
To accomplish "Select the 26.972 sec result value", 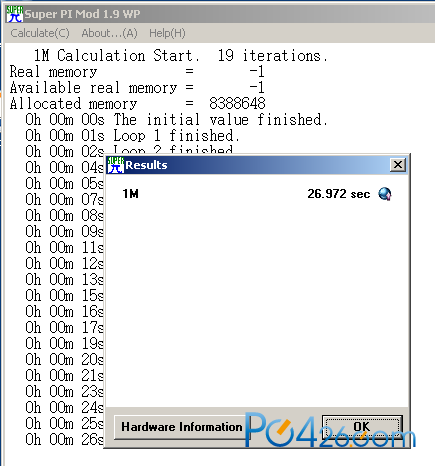I will point(338,194).
